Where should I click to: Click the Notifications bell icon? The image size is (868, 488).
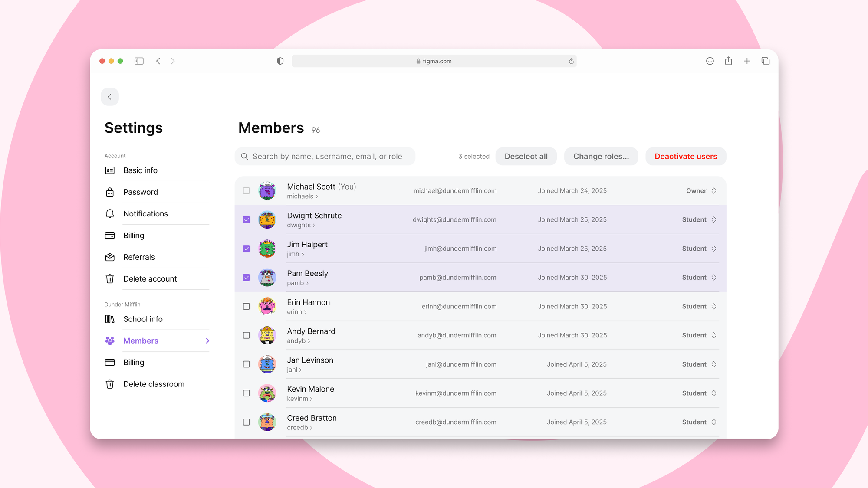coord(110,213)
